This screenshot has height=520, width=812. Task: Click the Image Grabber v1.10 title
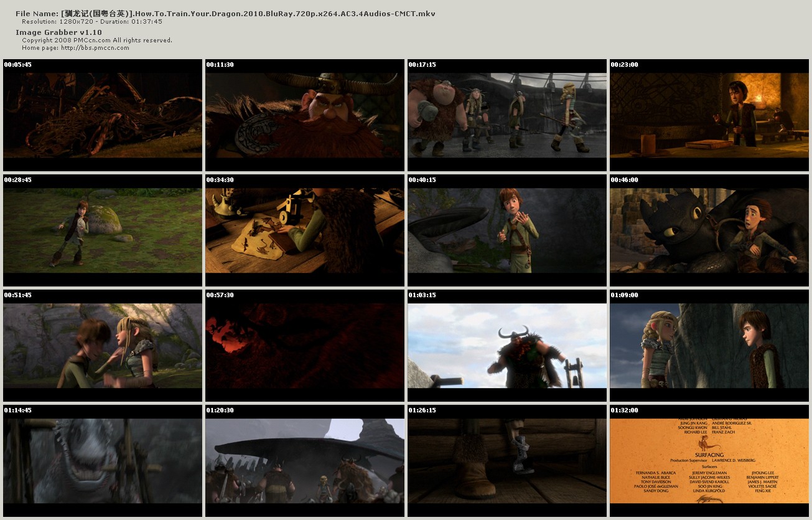58,32
